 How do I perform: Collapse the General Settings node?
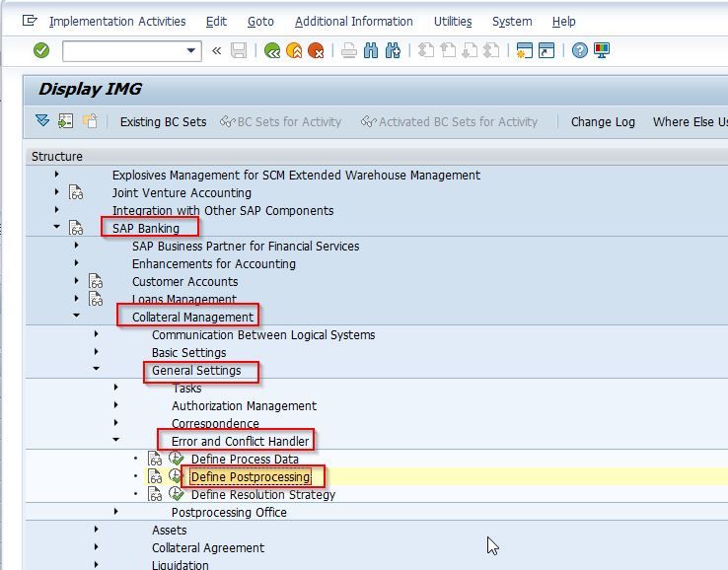point(96,369)
